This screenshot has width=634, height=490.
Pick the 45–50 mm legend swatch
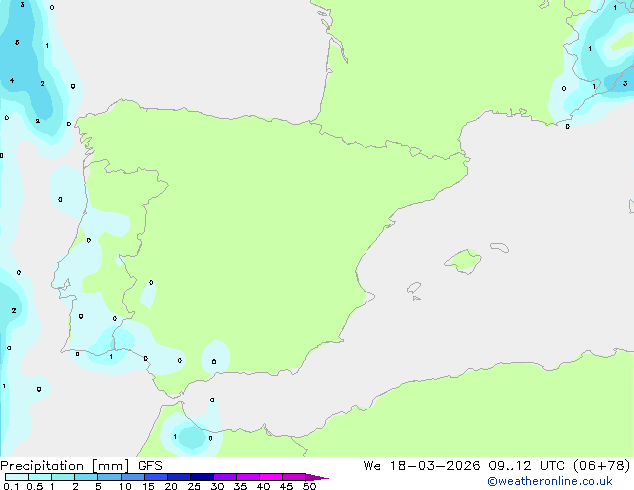pyautogui.click(x=294, y=477)
